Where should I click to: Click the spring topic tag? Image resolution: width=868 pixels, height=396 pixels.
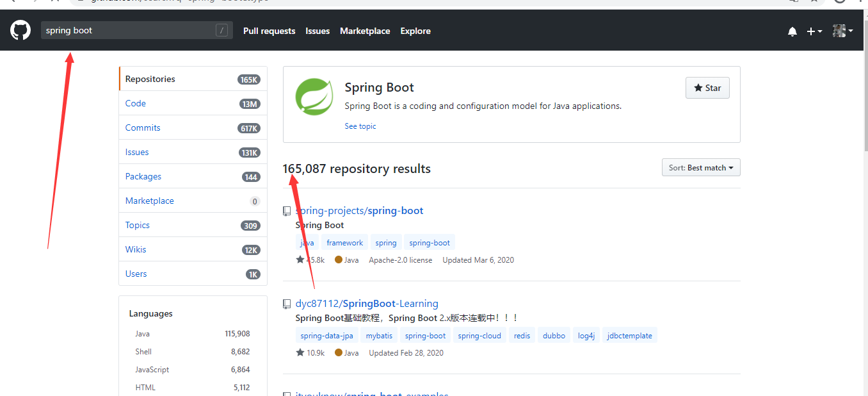coord(386,243)
